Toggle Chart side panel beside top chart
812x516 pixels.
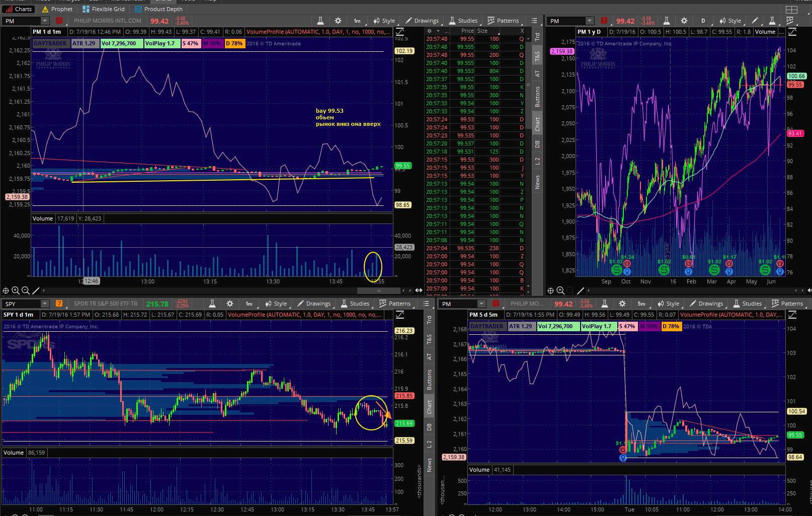[x=537, y=124]
